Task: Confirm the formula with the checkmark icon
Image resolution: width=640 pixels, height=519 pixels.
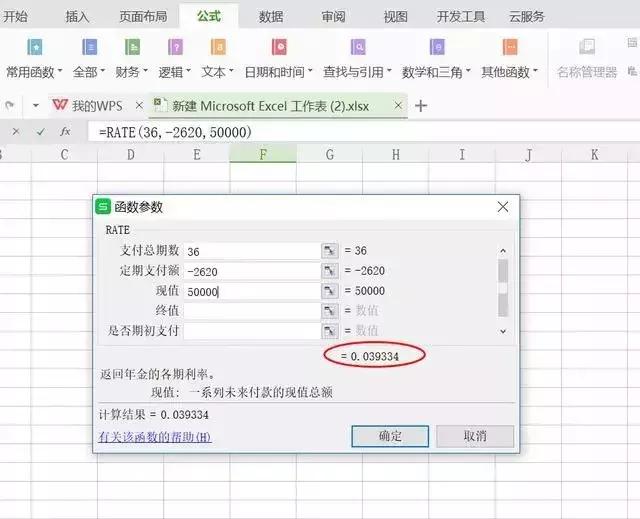Action: (40, 131)
